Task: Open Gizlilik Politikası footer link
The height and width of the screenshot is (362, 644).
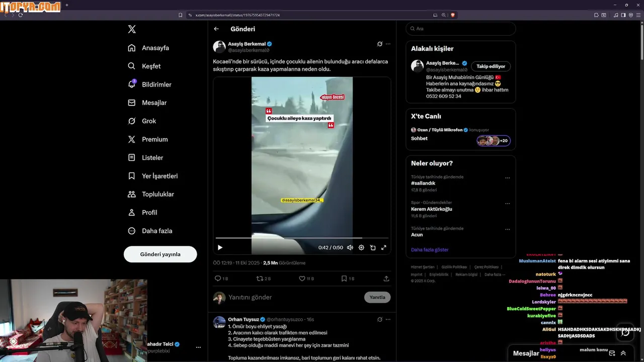Action: coord(454,267)
